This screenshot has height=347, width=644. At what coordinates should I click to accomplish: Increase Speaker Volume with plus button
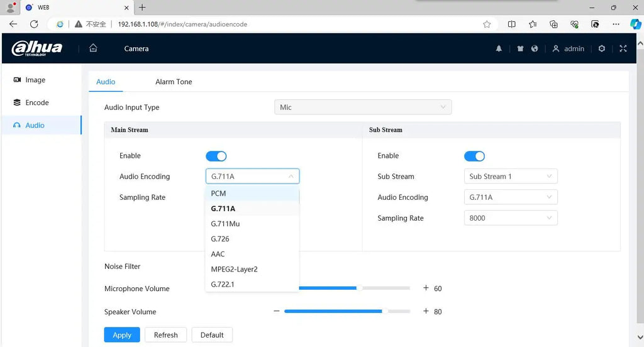426,311
